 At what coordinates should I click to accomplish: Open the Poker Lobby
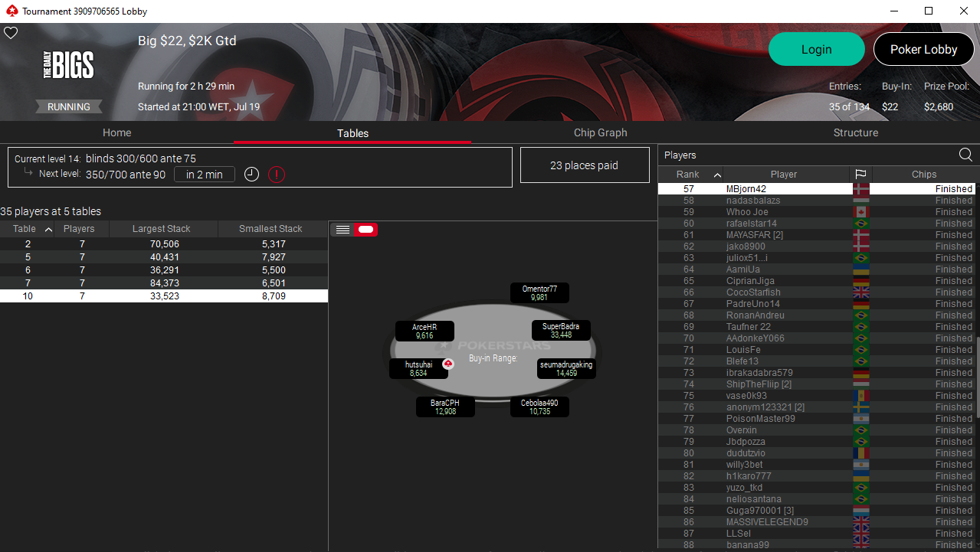pos(923,49)
